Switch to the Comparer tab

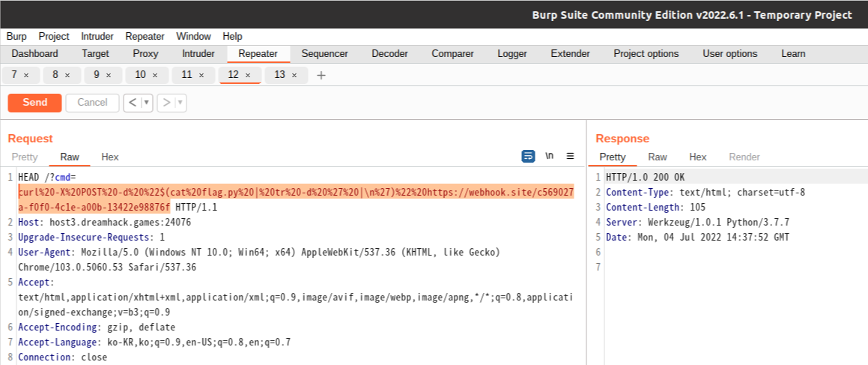(x=453, y=54)
